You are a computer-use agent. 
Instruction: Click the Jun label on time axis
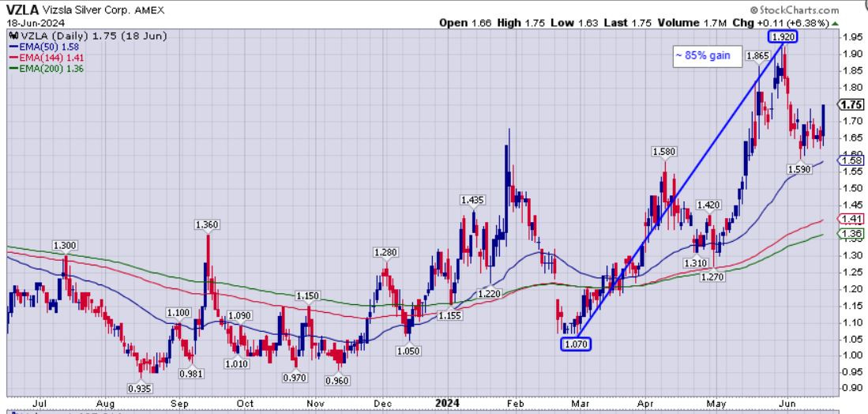coord(786,404)
